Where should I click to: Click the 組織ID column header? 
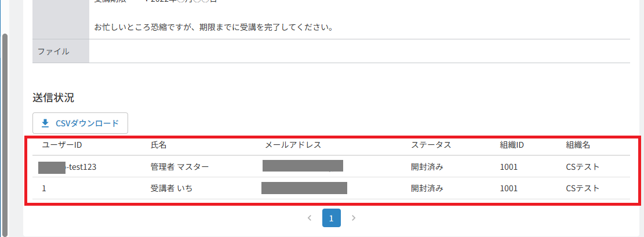(x=512, y=145)
